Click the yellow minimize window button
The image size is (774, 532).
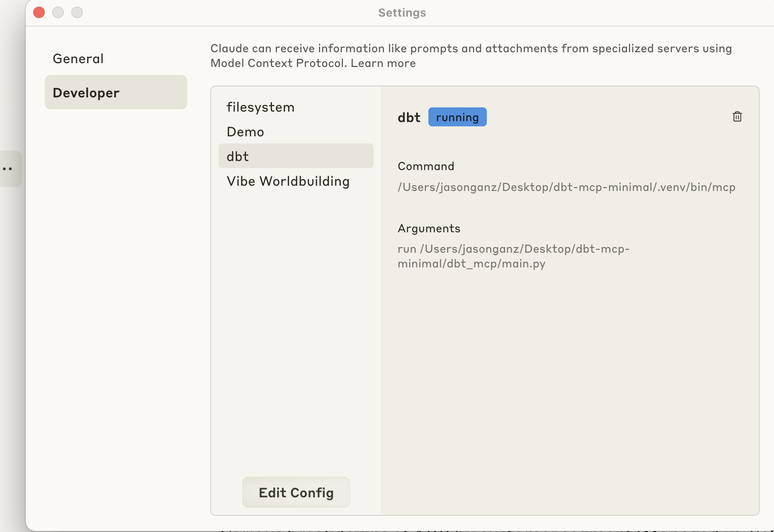[x=58, y=12]
